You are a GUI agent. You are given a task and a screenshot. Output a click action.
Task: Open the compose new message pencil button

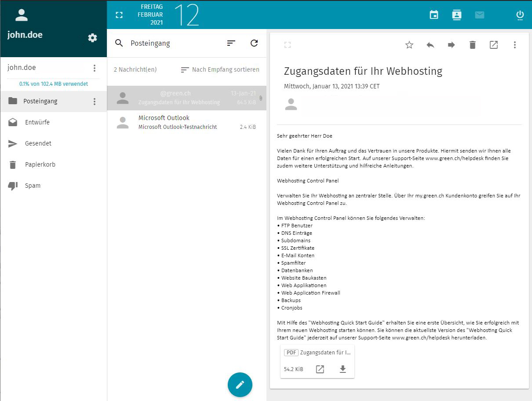click(x=240, y=385)
